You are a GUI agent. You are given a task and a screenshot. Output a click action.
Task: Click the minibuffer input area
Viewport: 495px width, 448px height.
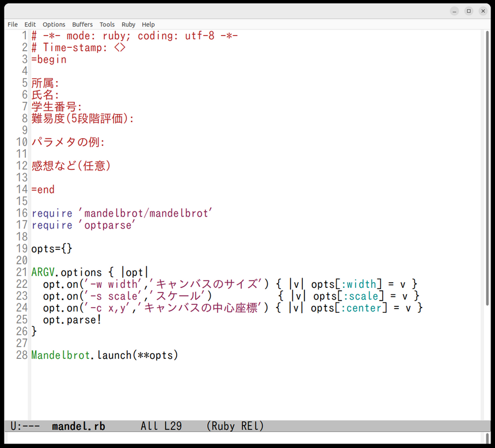[245, 438]
